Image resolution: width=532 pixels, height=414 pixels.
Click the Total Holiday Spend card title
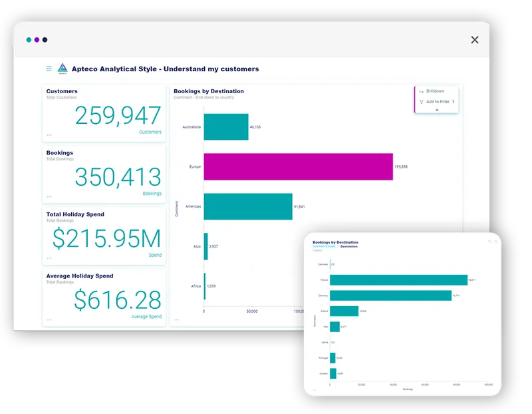pos(75,214)
